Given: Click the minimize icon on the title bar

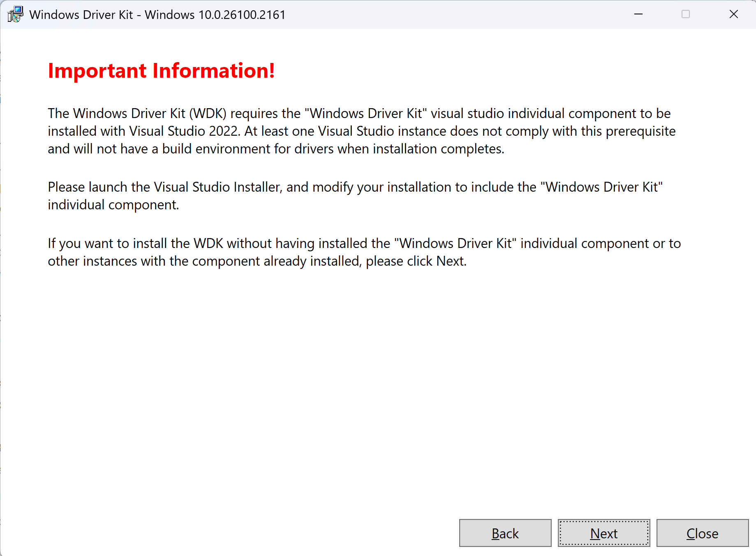Looking at the screenshot, I should 638,14.
